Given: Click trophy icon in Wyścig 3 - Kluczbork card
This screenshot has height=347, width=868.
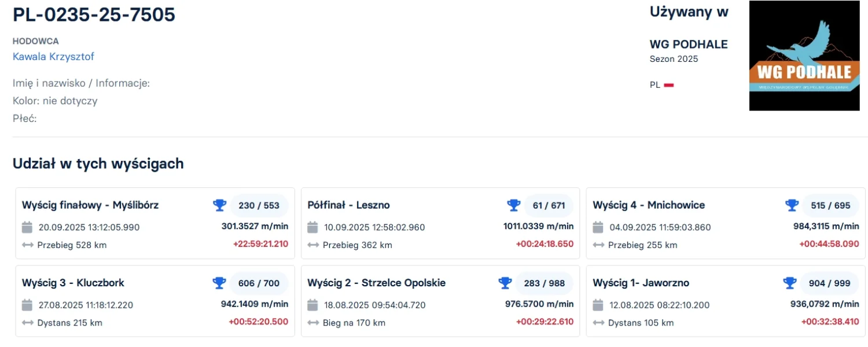Looking at the screenshot, I should click(x=219, y=283).
